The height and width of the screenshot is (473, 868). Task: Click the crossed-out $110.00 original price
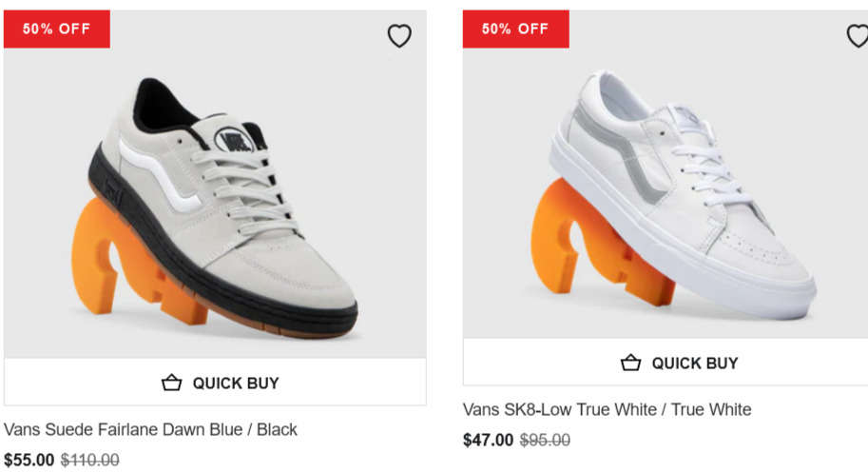point(90,460)
